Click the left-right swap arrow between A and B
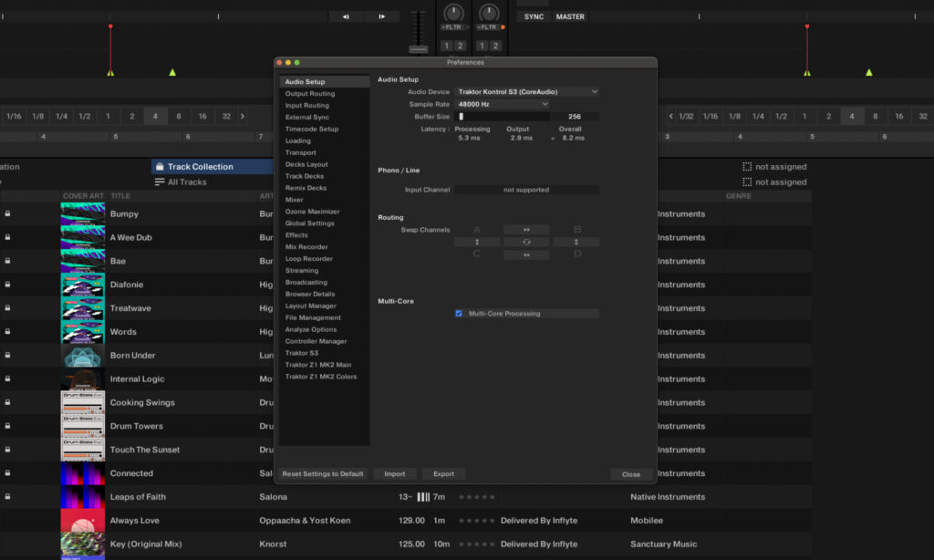This screenshot has height=560, width=934. tap(526, 230)
